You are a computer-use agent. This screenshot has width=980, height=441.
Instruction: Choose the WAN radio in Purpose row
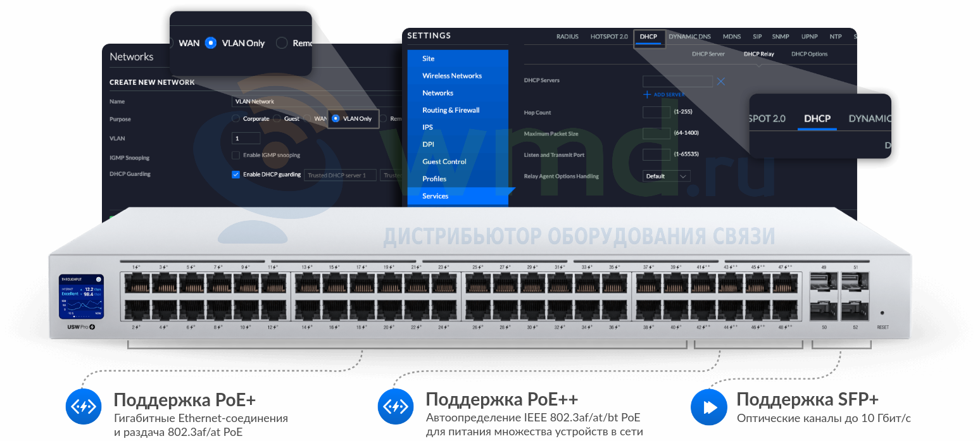point(308,118)
